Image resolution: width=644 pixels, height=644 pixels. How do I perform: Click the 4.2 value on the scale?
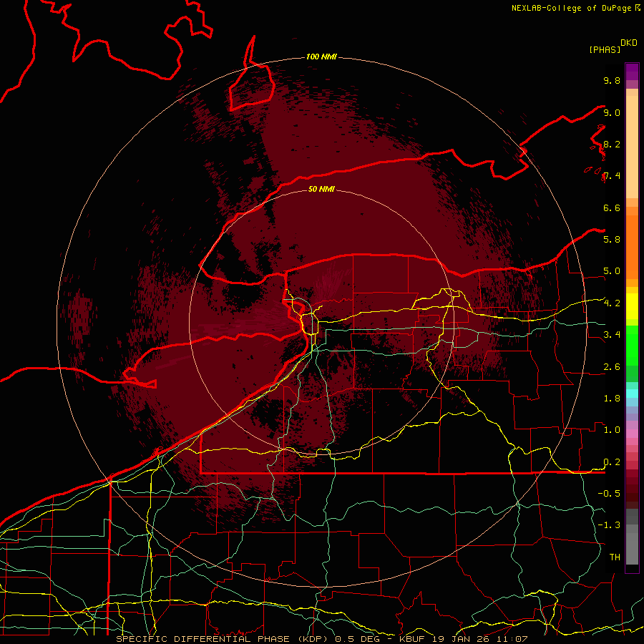(611, 303)
